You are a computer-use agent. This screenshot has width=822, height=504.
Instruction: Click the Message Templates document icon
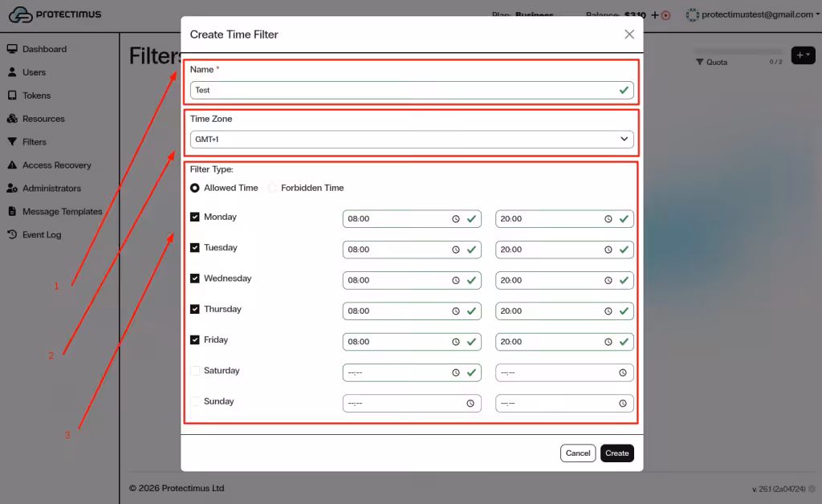[12, 211]
